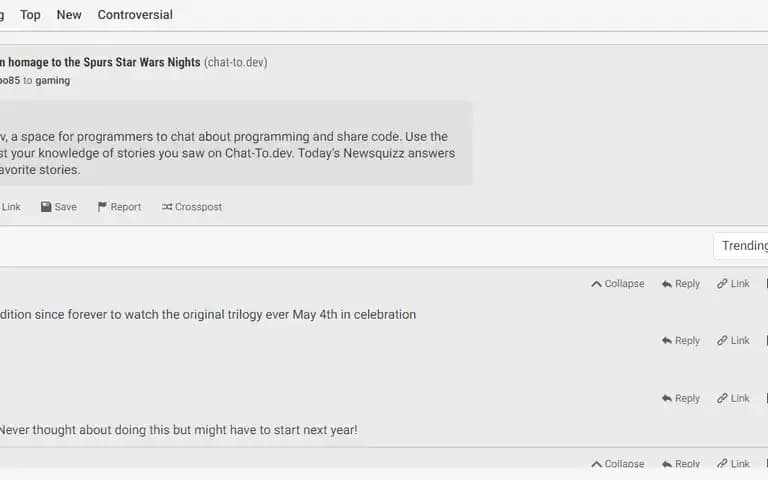Viewport: 768px width, 480px height.
Task: Click the Save floppy disk icon
Action: (x=46, y=207)
